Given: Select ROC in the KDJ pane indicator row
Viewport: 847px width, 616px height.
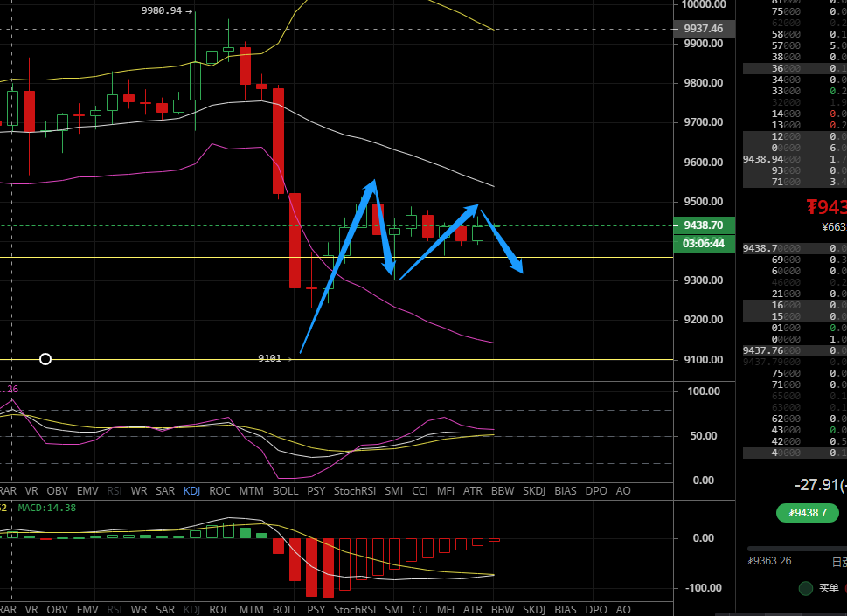Looking at the screenshot, I should point(219,491).
